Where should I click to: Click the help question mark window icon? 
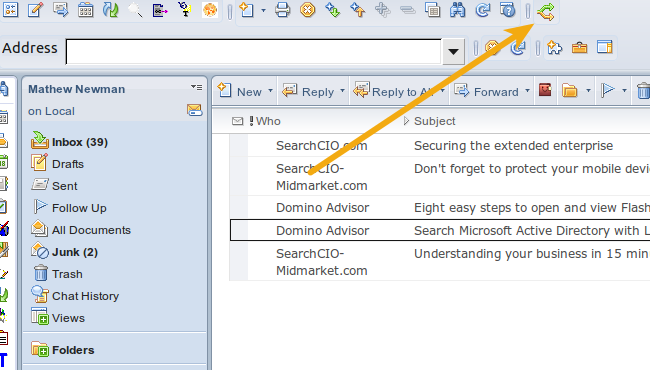(x=507, y=9)
